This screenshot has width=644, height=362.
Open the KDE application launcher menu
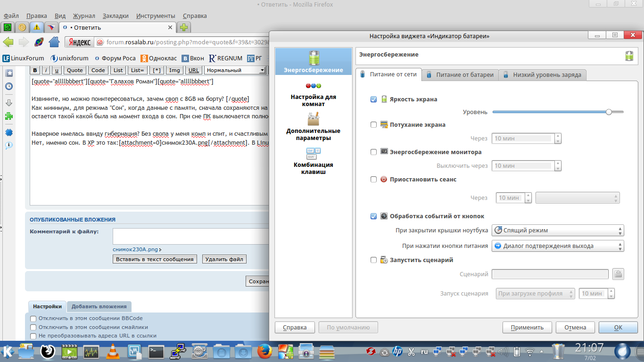(8, 352)
